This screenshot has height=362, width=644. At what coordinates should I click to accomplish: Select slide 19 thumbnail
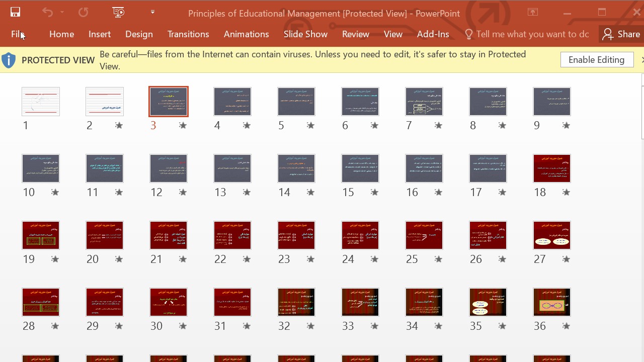coord(41,235)
